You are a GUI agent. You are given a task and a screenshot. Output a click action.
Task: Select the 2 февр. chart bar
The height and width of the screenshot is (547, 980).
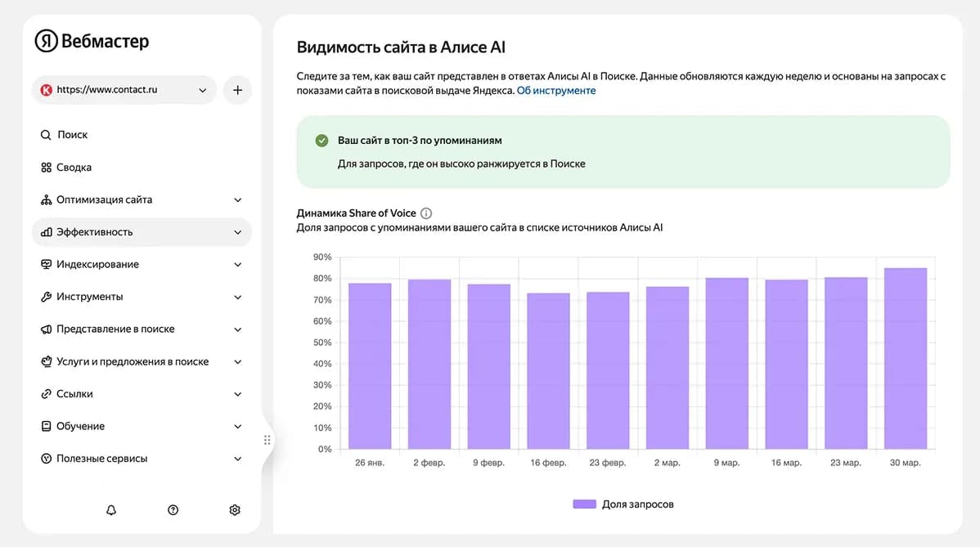(x=429, y=365)
